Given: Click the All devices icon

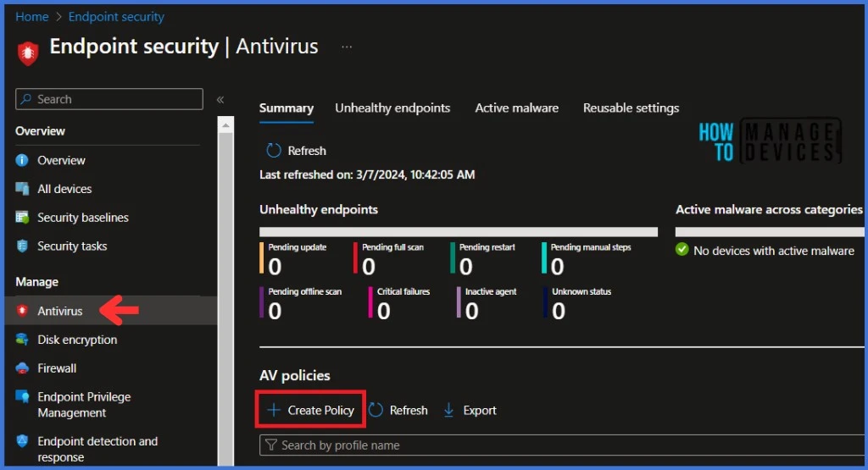Looking at the screenshot, I should 22,189.
